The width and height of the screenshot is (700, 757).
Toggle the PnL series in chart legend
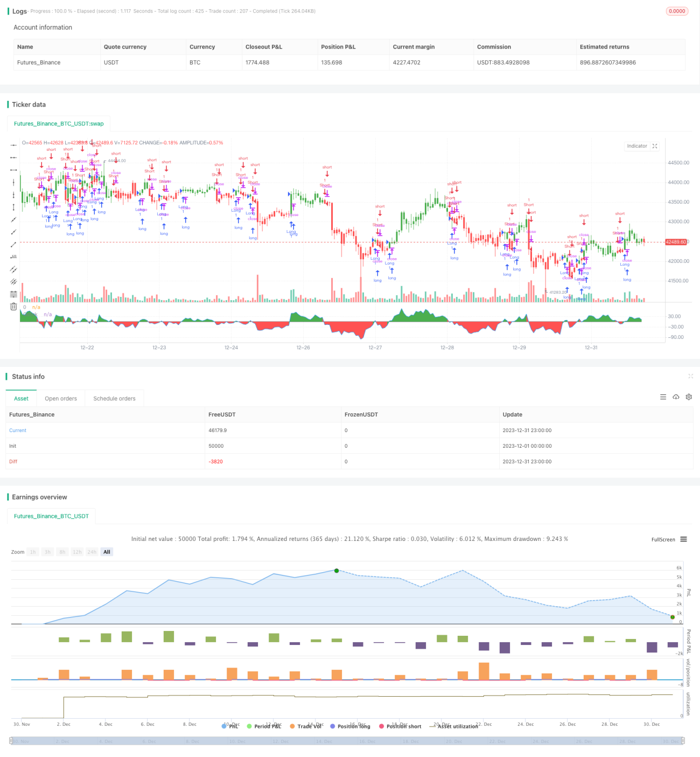pos(230,726)
